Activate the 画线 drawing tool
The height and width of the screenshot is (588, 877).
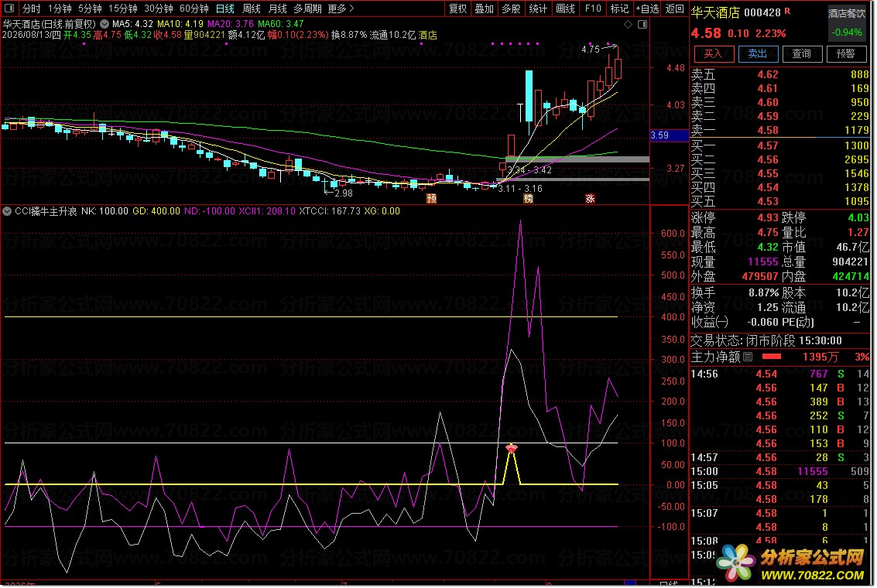pos(566,9)
